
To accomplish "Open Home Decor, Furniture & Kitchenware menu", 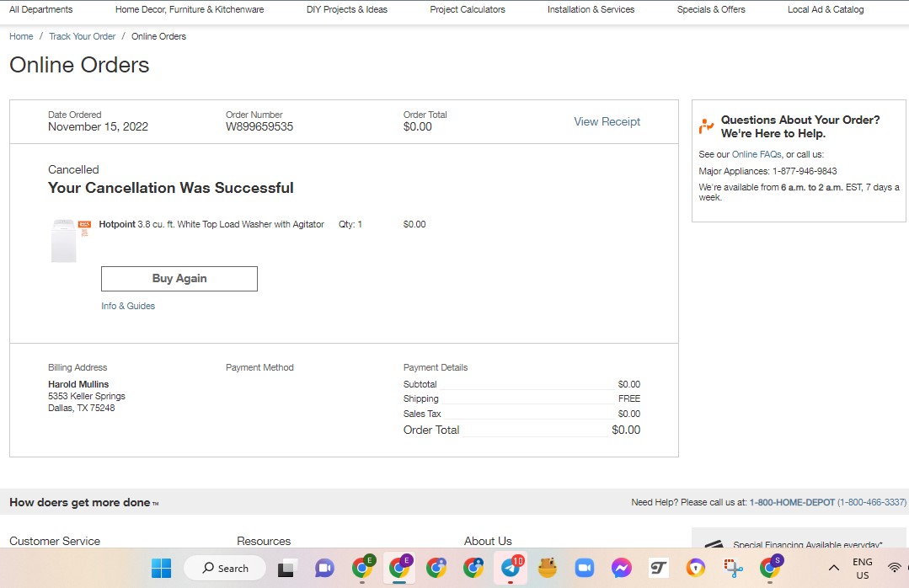I will point(190,9).
